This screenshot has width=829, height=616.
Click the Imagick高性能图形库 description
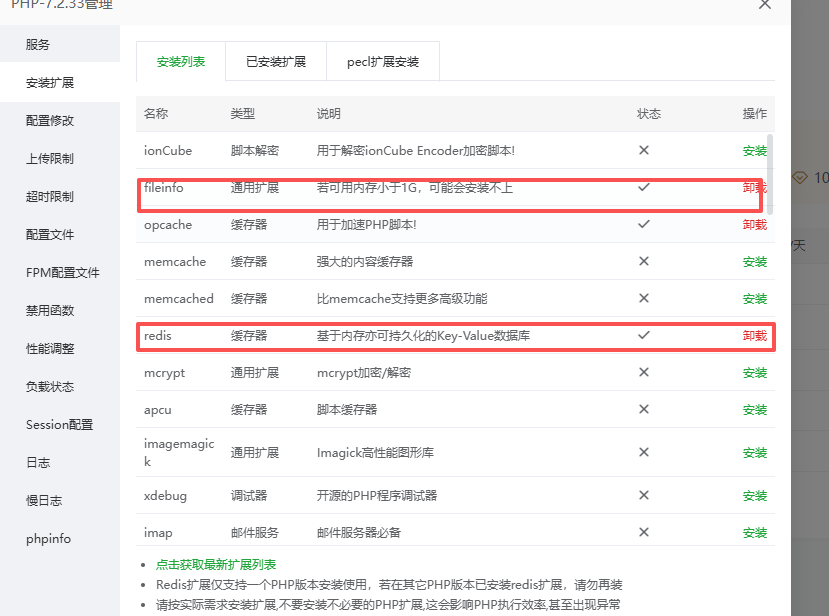point(375,453)
